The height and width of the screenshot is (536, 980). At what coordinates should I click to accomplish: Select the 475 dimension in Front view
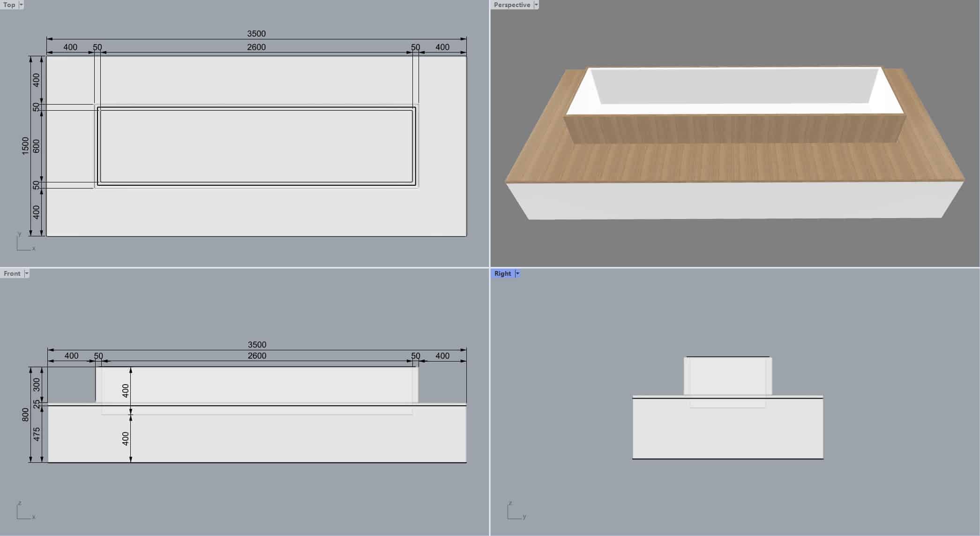coord(37,434)
